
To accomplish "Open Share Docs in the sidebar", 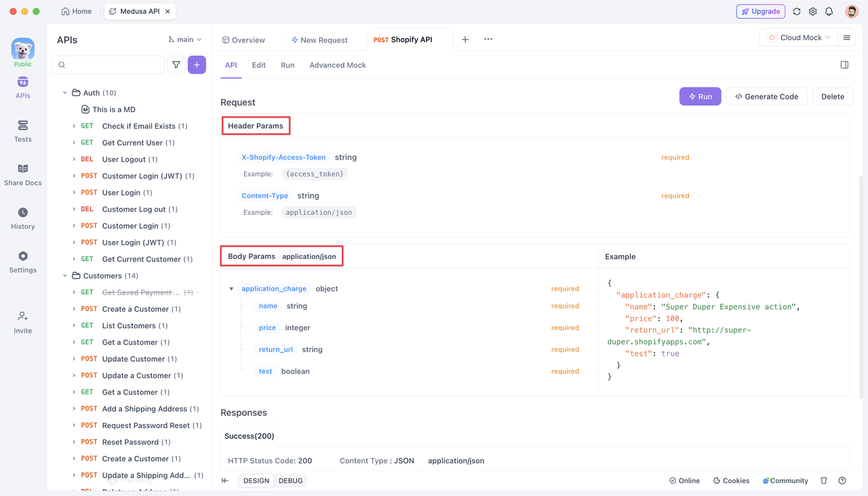I will point(22,175).
